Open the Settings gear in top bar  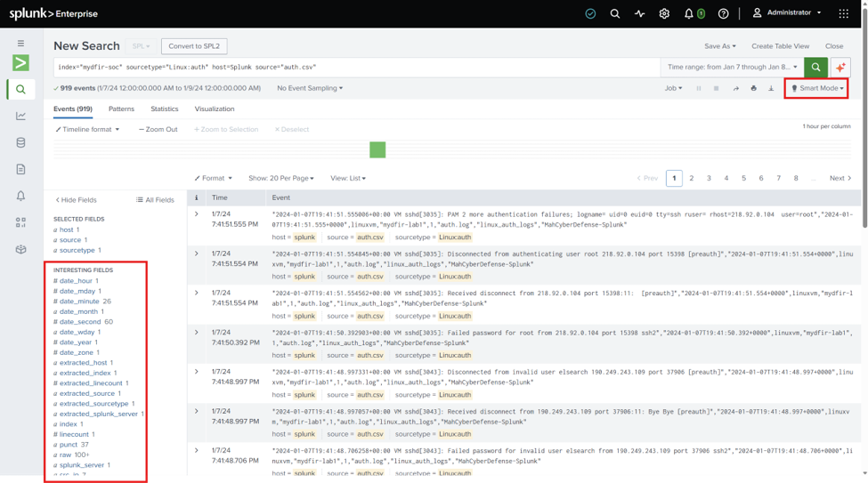point(664,13)
